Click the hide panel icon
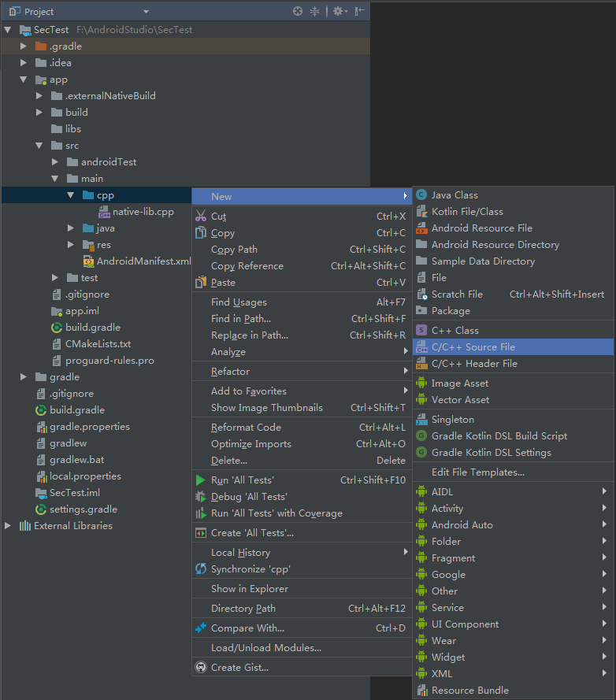The width and height of the screenshot is (616, 700). pos(359,11)
